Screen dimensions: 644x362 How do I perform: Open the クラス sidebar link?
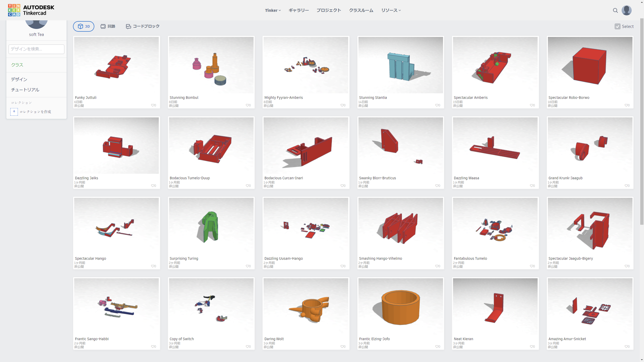[x=17, y=65]
